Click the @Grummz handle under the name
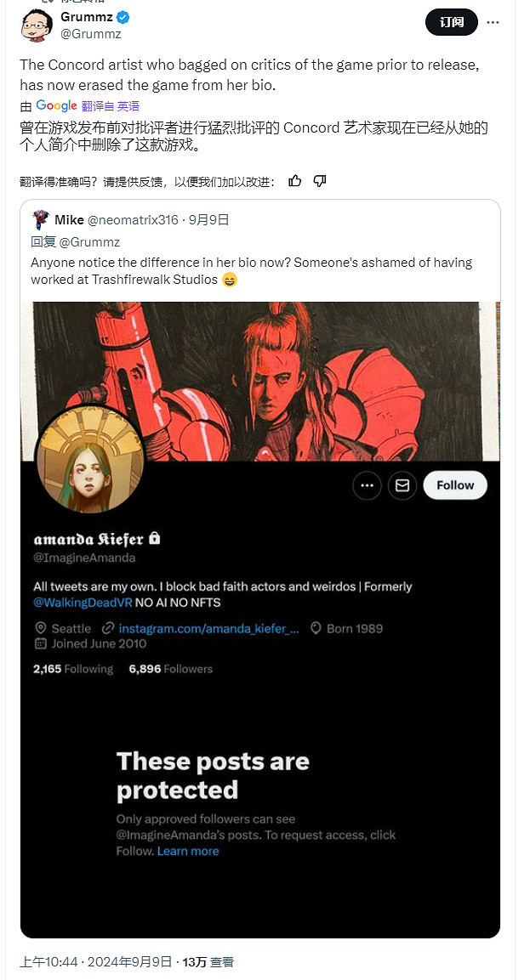 pyautogui.click(x=91, y=34)
